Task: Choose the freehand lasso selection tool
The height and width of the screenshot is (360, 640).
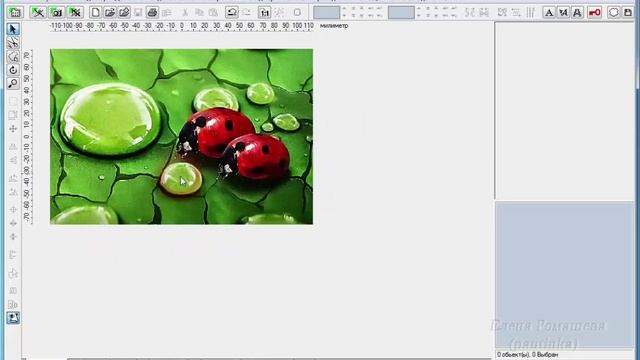Action: point(13,56)
